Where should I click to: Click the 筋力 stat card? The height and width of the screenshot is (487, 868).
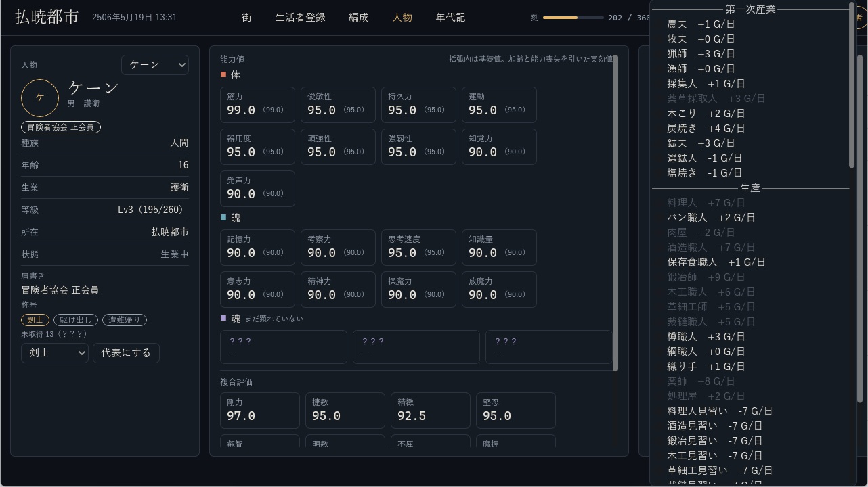pyautogui.click(x=257, y=105)
